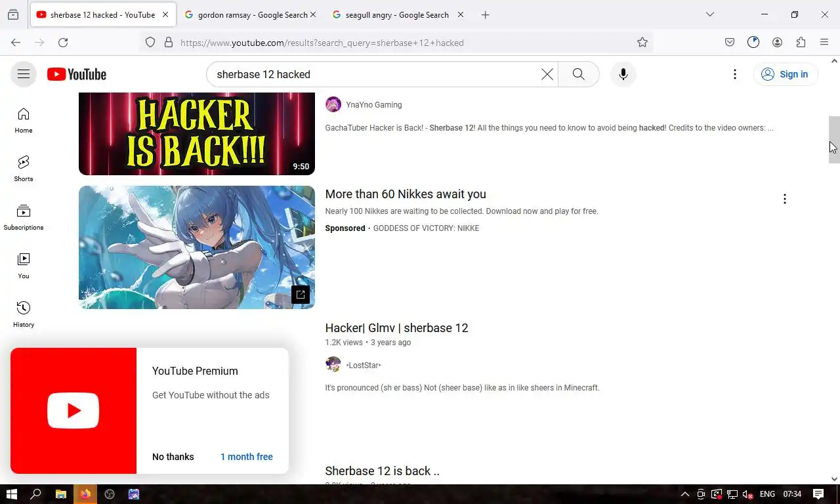This screenshot has height=504, width=840.
Task: Click LostStar channel avatar
Action: click(x=333, y=365)
